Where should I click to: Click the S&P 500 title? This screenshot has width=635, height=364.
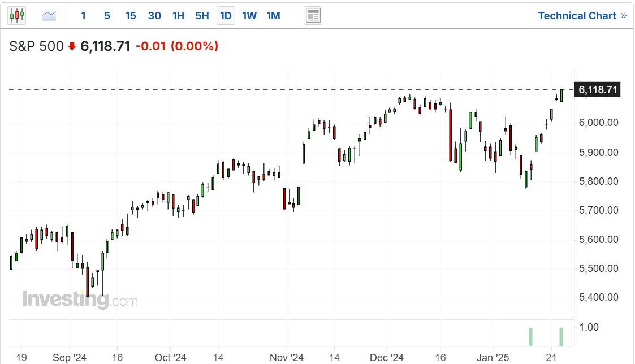point(36,46)
